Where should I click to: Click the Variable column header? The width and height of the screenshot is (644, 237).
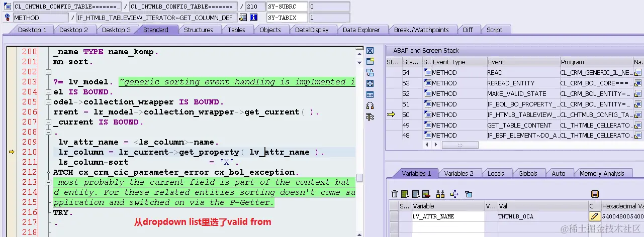click(x=447, y=206)
